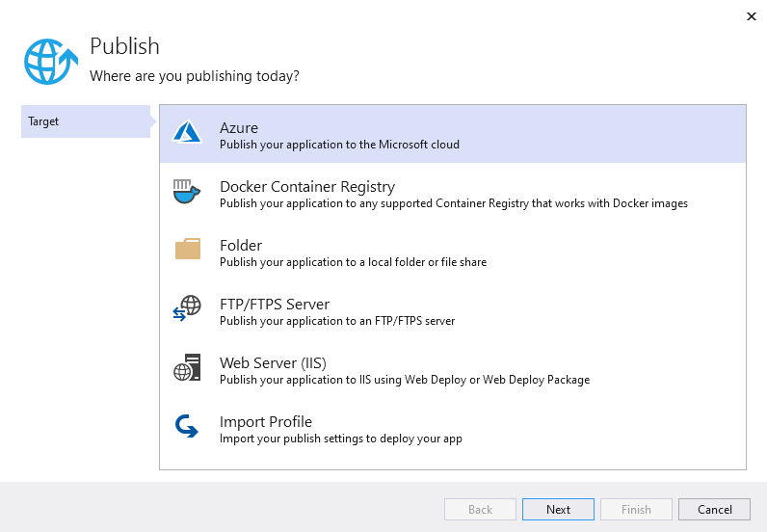Click the grayed-out Finish button

click(x=636, y=509)
